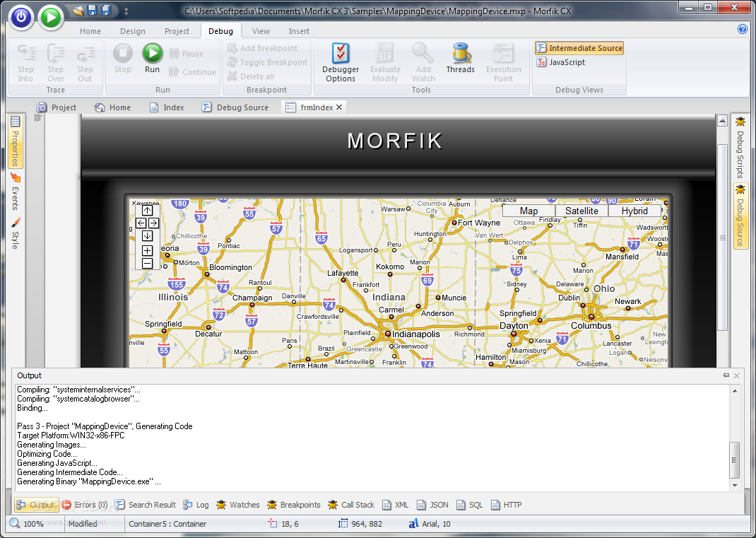Switch map to Hybrid view
This screenshot has height=538, width=756.
click(634, 211)
